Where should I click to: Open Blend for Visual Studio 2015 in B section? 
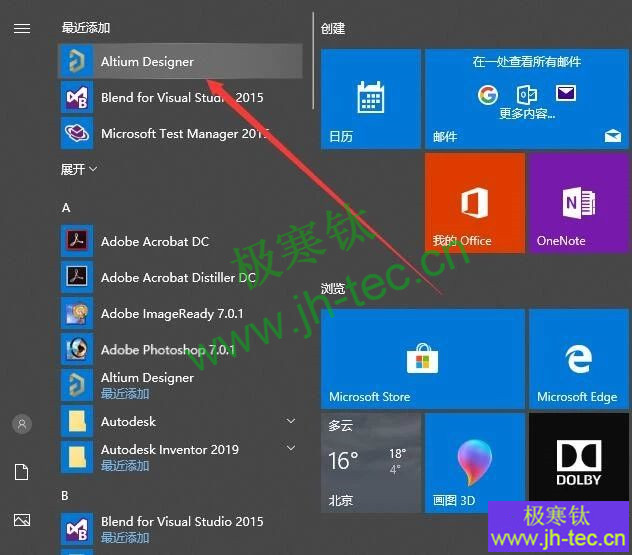[180, 529]
